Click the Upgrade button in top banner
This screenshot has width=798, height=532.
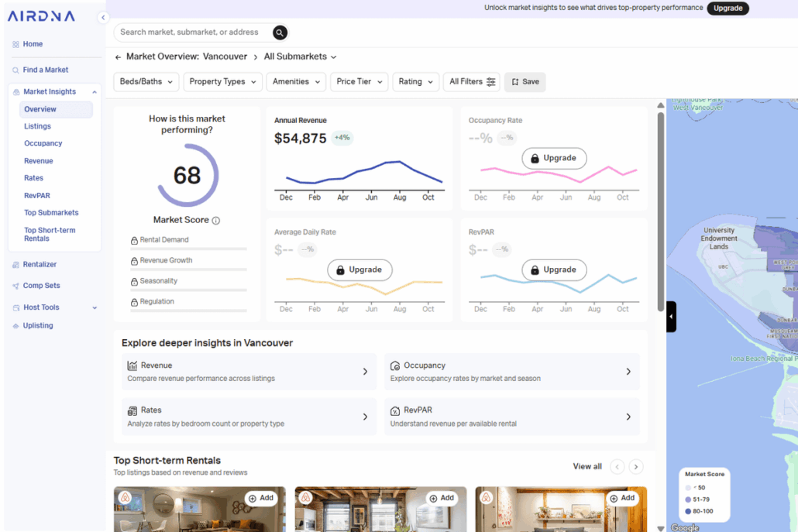coord(727,9)
